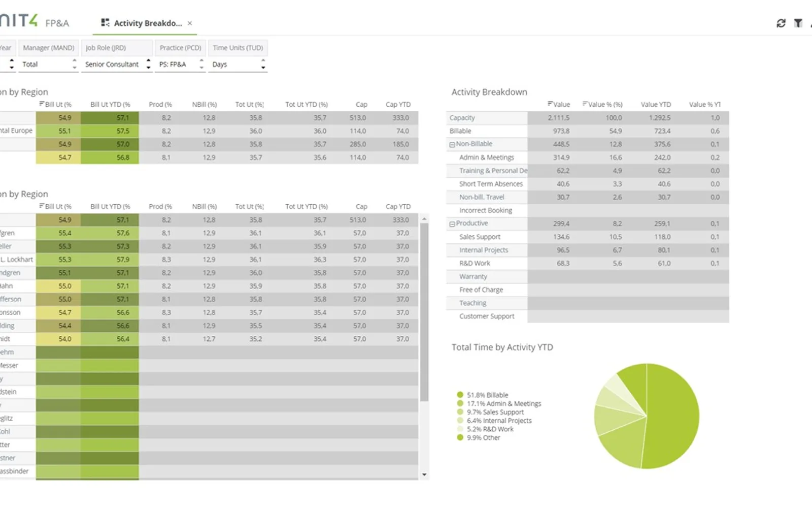Click the 9.9% Other legend marker
812x508 pixels.
point(460,437)
